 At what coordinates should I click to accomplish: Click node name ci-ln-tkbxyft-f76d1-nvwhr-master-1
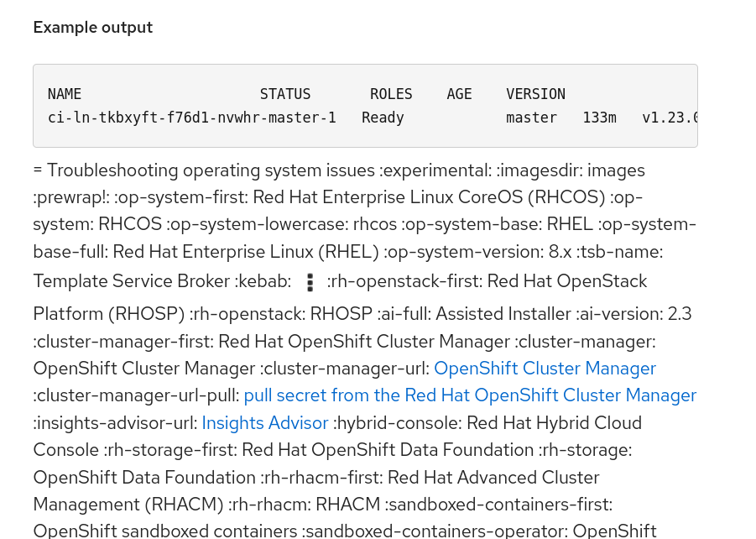click(x=192, y=118)
